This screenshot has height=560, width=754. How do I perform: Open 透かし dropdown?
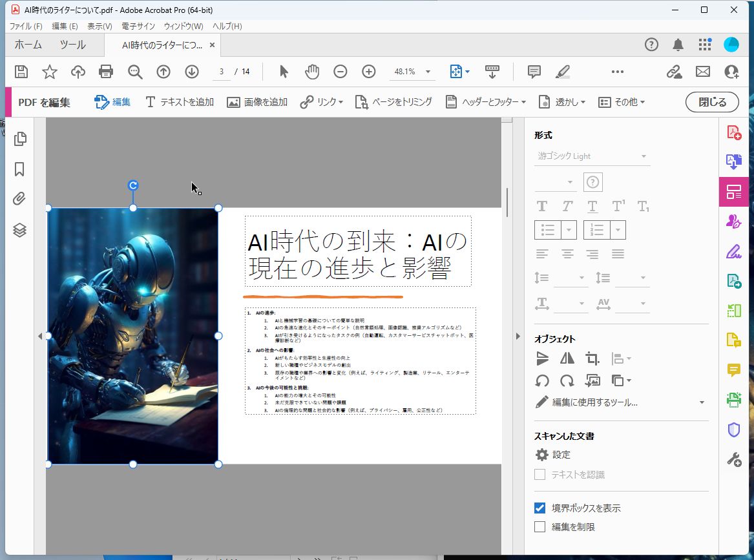(x=561, y=102)
